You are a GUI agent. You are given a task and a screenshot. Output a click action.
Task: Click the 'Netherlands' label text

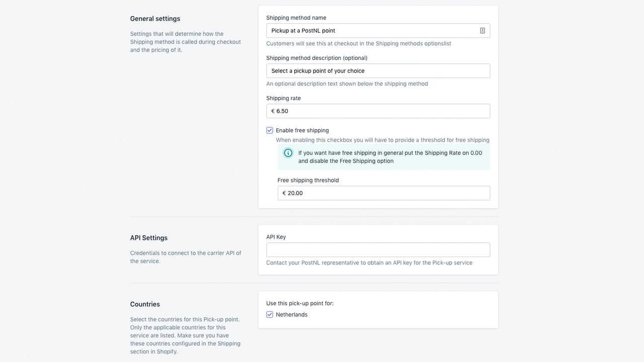point(291,315)
